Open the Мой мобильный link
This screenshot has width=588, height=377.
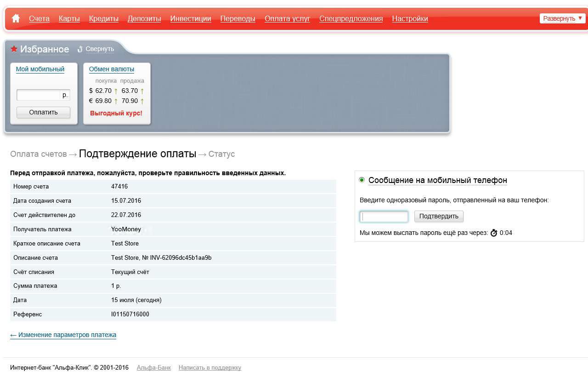(40, 69)
